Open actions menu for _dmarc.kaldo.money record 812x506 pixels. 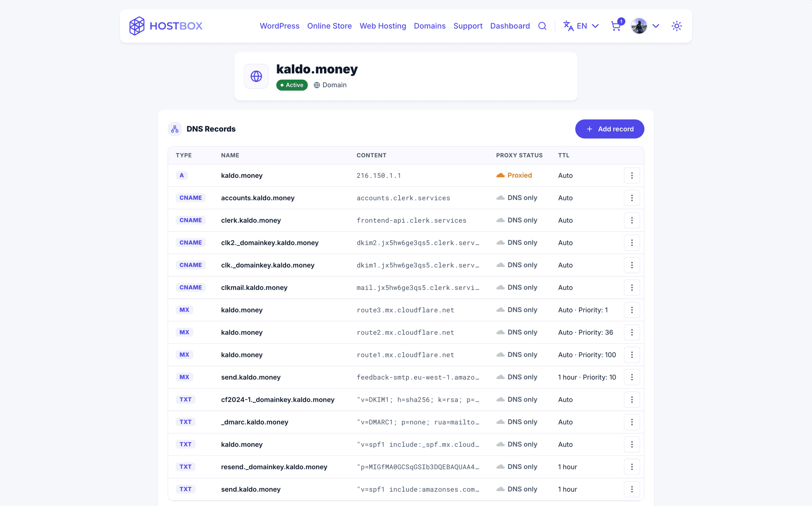pos(632,422)
